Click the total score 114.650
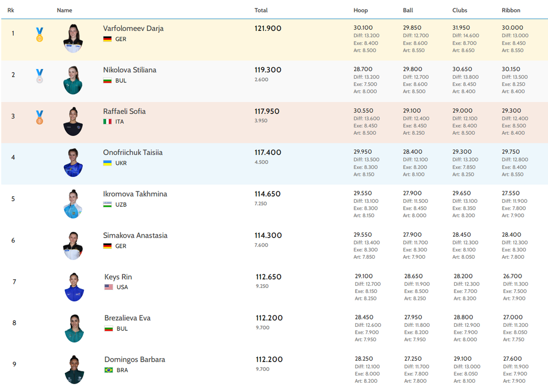Image resolution: width=548 pixels, height=392 pixels. [x=268, y=194]
